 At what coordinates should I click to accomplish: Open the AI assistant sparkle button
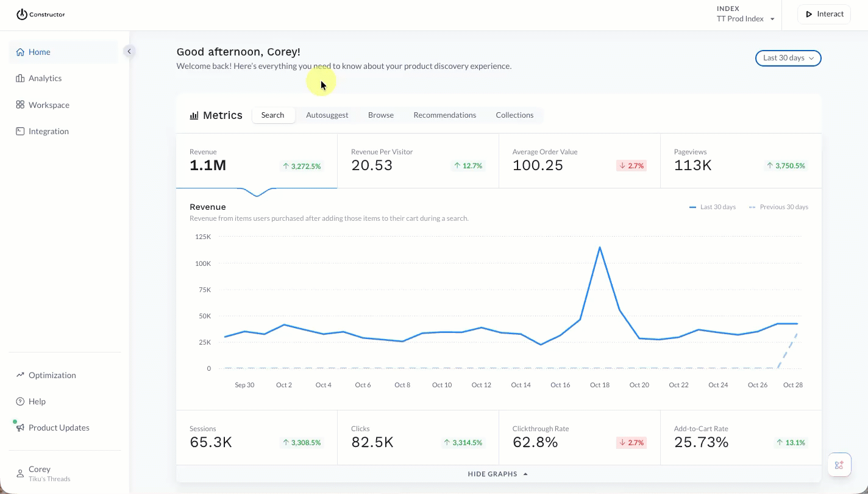tap(839, 465)
